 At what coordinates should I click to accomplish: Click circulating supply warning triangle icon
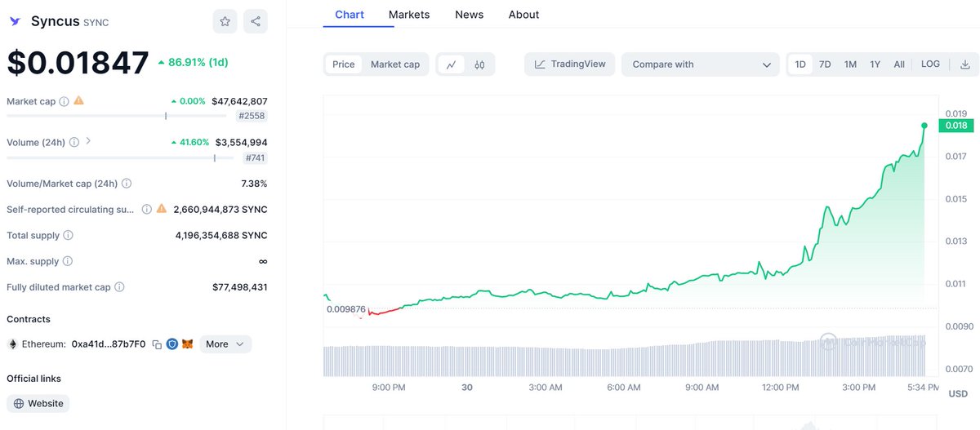pos(162,209)
